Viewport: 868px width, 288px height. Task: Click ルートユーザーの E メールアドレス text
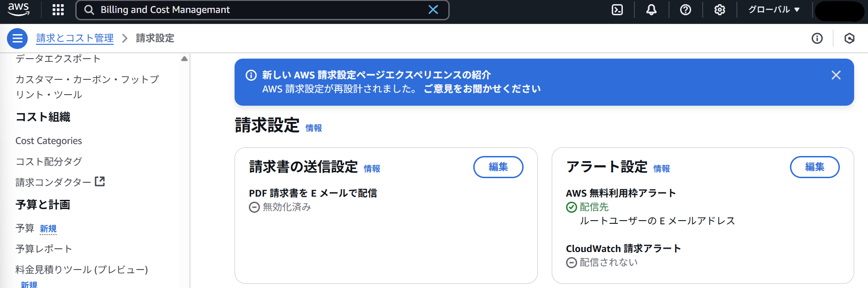coord(657,221)
